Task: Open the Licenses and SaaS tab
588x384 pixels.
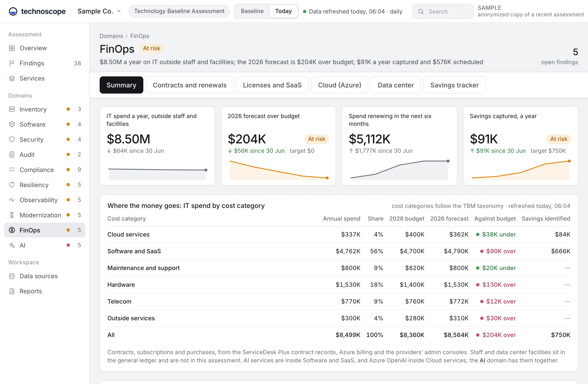Action: pyautogui.click(x=272, y=85)
